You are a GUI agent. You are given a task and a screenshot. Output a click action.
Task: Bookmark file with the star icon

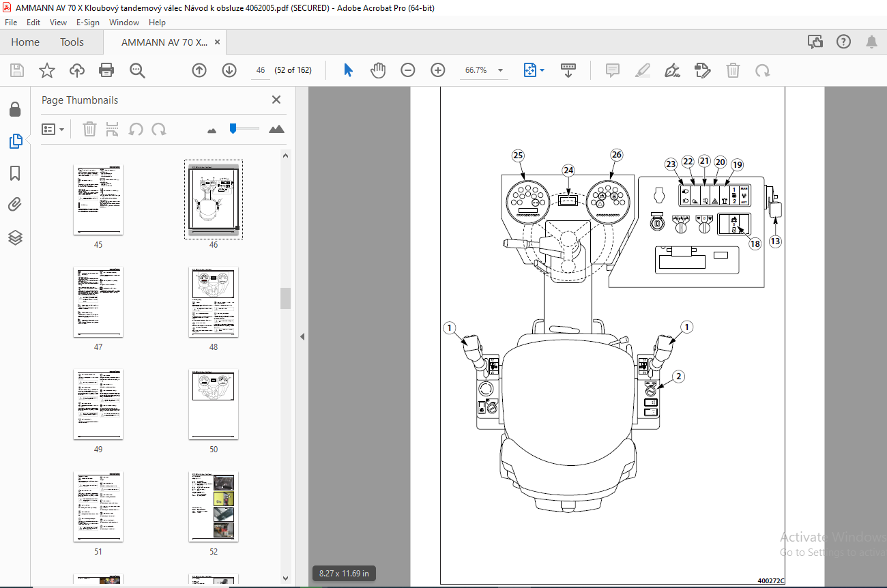pyautogui.click(x=46, y=70)
